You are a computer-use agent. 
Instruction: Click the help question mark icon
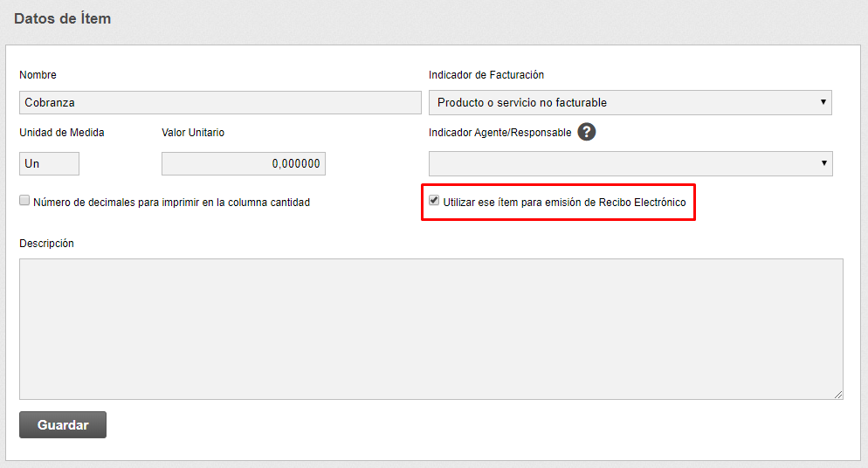(x=587, y=133)
